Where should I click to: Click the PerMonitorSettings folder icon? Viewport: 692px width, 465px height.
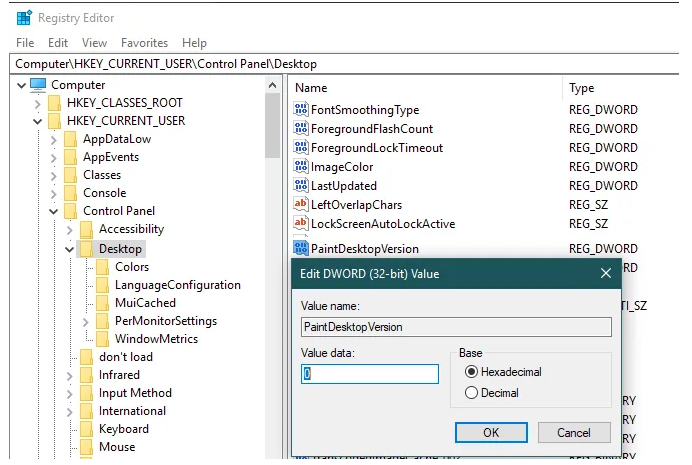[102, 321]
